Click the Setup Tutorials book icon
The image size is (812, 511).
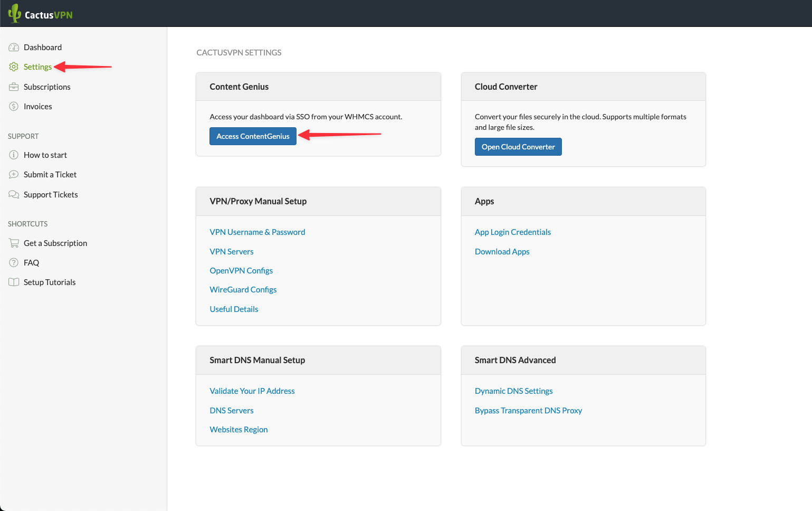click(x=14, y=282)
